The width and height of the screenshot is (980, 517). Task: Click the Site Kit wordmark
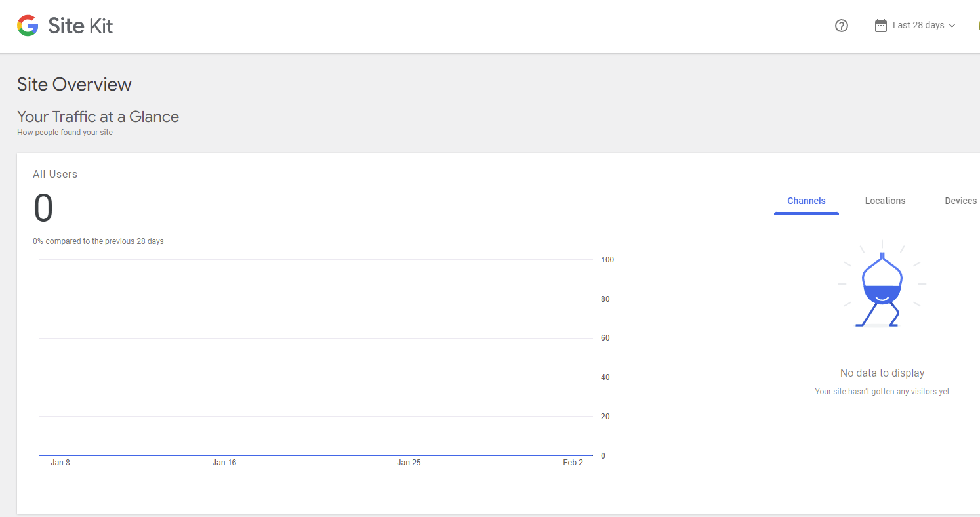click(81, 26)
